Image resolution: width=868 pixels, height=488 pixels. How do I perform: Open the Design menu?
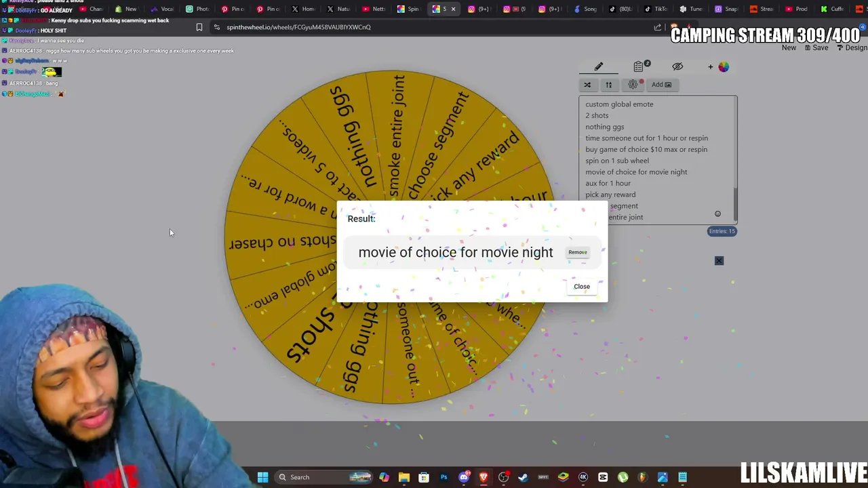(x=852, y=47)
